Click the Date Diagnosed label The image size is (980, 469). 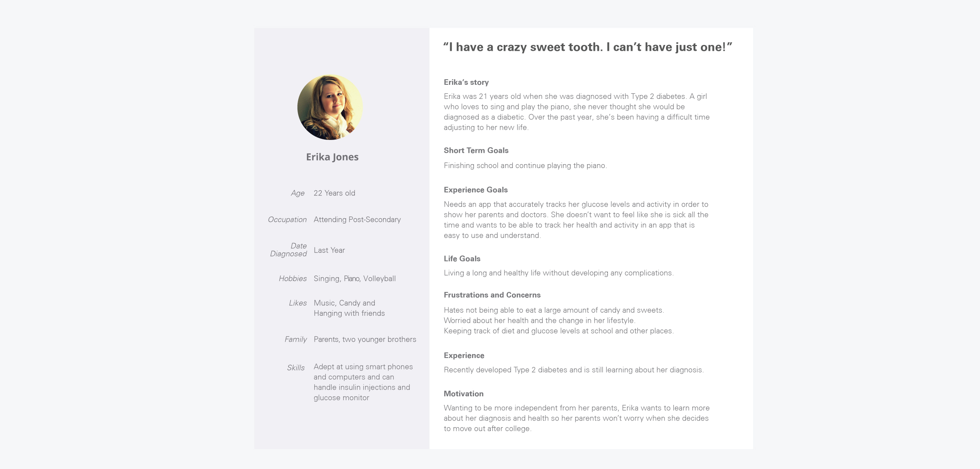[289, 250]
